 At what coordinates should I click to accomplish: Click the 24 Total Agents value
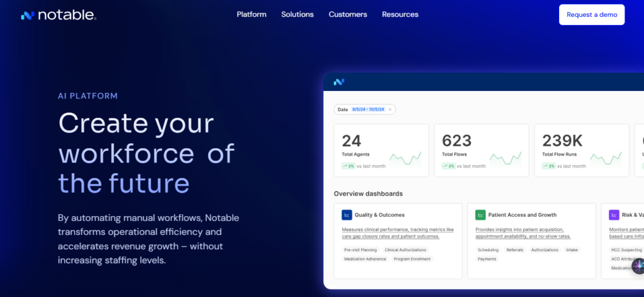click(x=352, y=141)
